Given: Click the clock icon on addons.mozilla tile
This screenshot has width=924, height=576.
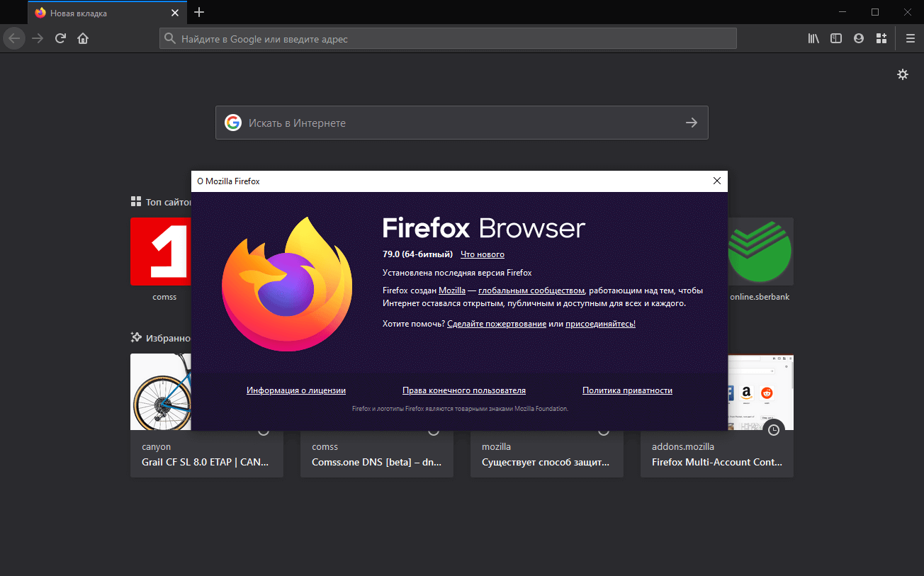Looking at the screenshot, I should click(x=773, y=429).
